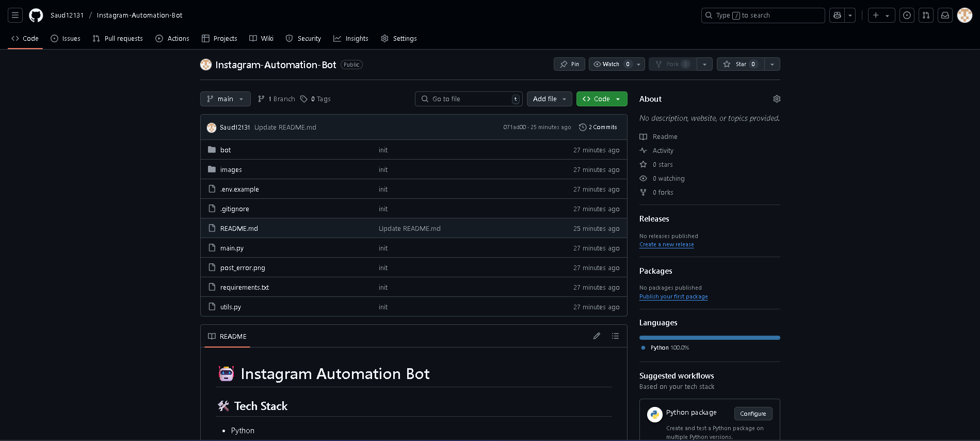
Task: Open the green Code dropdown button
Action: click(x=602, y=99)
